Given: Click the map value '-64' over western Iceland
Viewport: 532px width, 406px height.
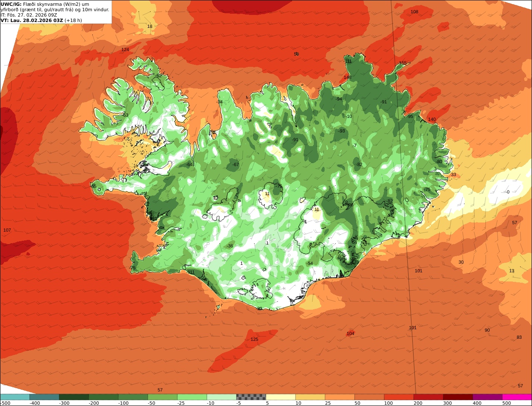Looking at the screenshot, I should coord(190,165).
